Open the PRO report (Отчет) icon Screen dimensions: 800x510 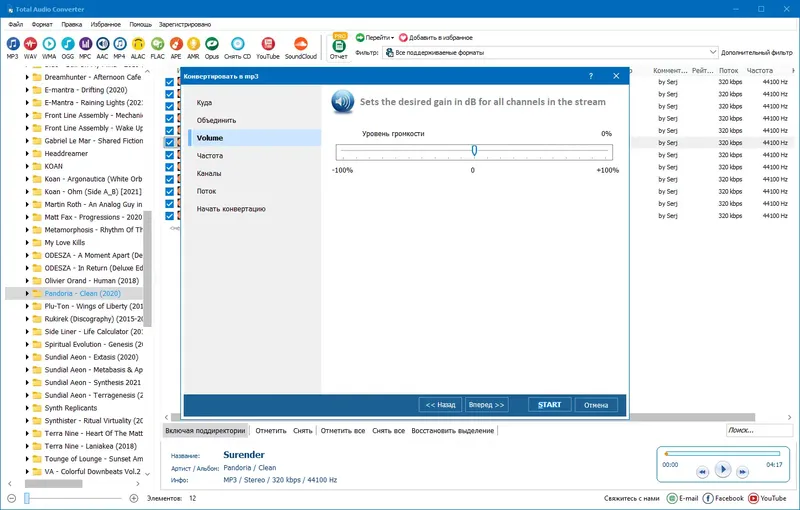point(339,45)
